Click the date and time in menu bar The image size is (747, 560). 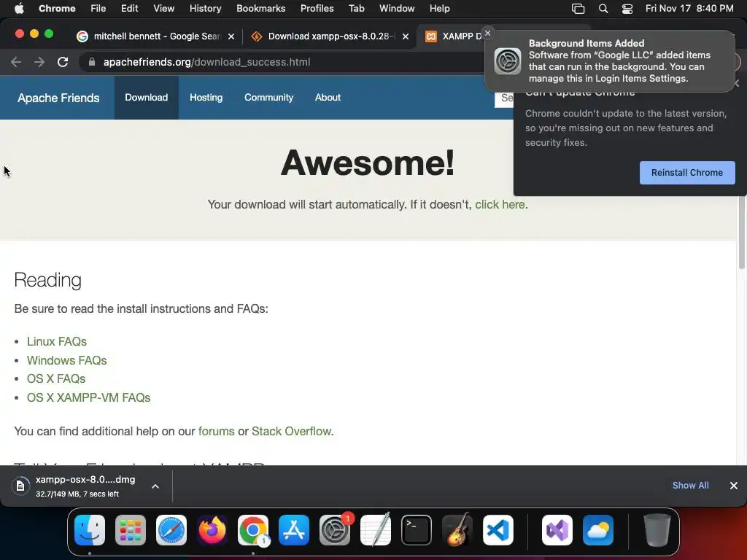tap(689, 8)
